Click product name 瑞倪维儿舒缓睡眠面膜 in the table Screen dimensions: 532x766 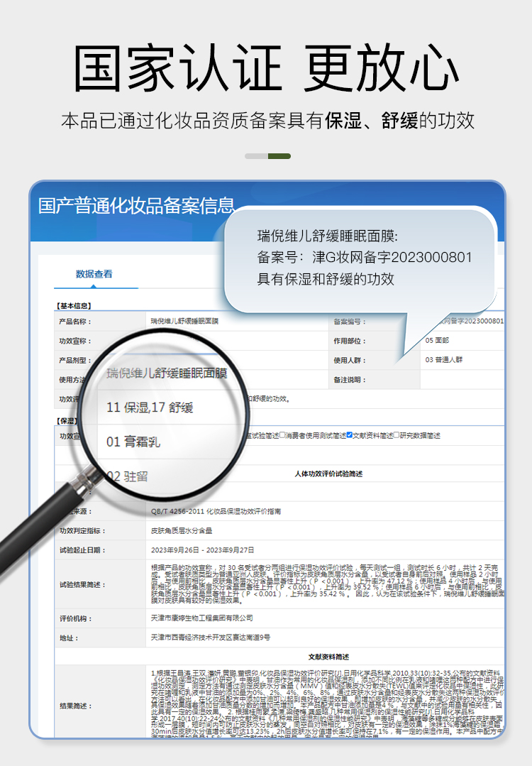tap(184, 321)
